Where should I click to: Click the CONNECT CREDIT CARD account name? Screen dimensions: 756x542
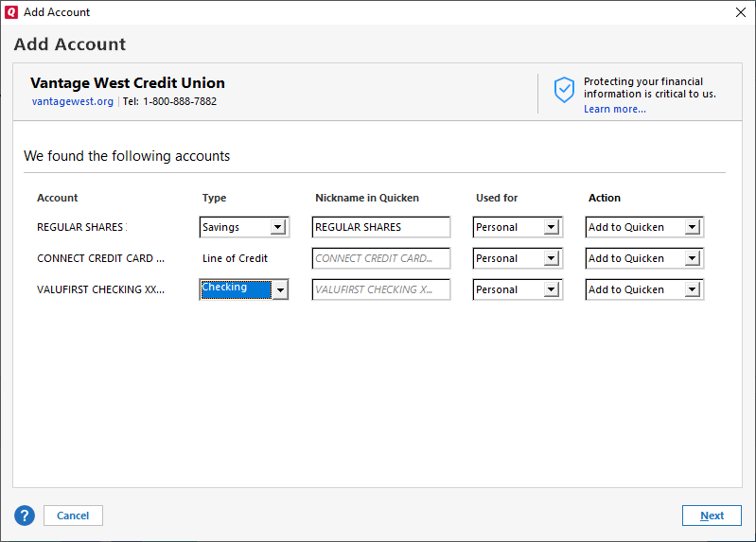pos(100,258)
